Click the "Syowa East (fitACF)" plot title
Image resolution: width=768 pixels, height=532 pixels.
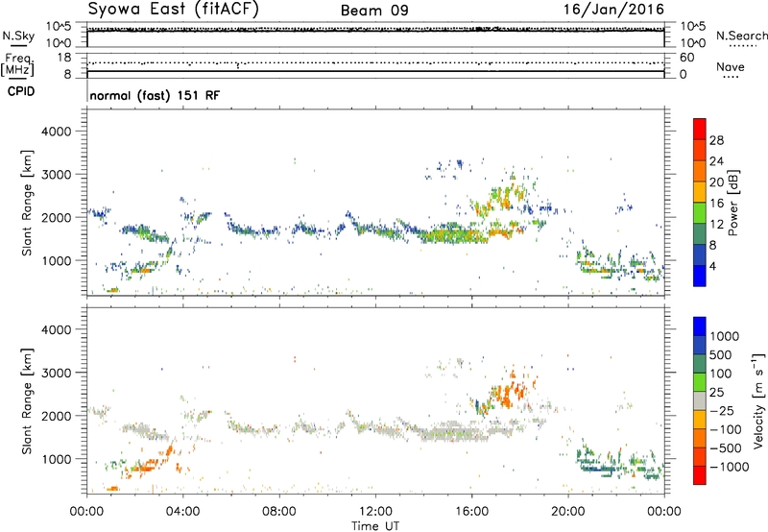[x=173, y=10]
